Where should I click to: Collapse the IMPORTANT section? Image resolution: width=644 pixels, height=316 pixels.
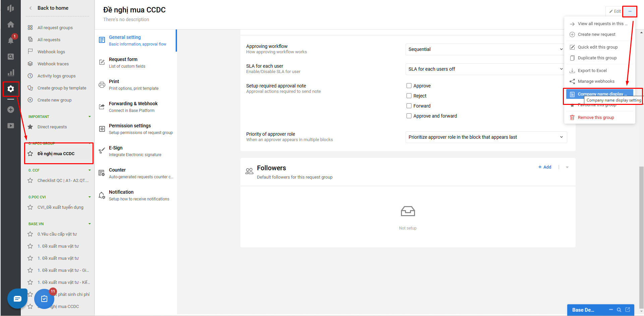[90, 117]
